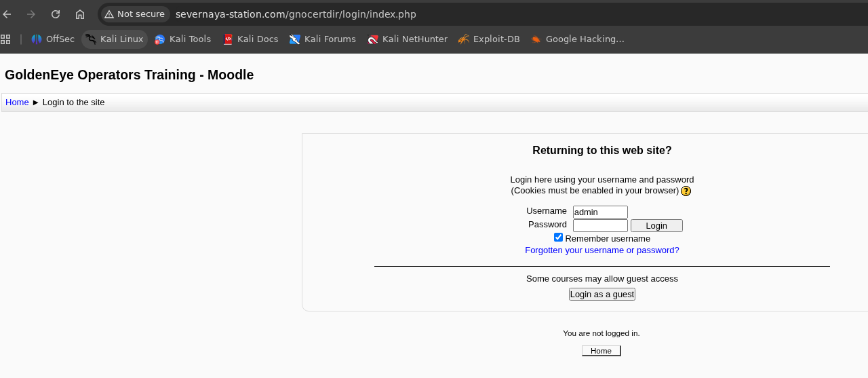Viewport: 868px width, 378px height.
Task: Open the Google Hacking bookmark
Action: [577, 39]
